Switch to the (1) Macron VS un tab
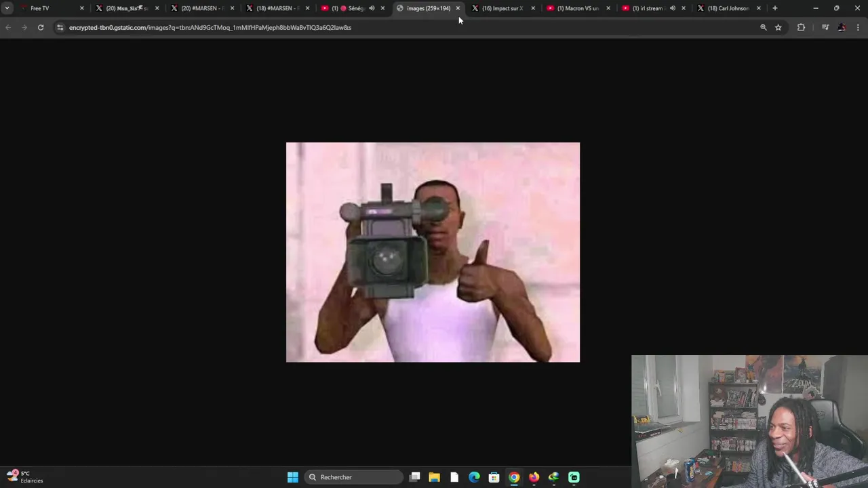 tap(577, 8)
